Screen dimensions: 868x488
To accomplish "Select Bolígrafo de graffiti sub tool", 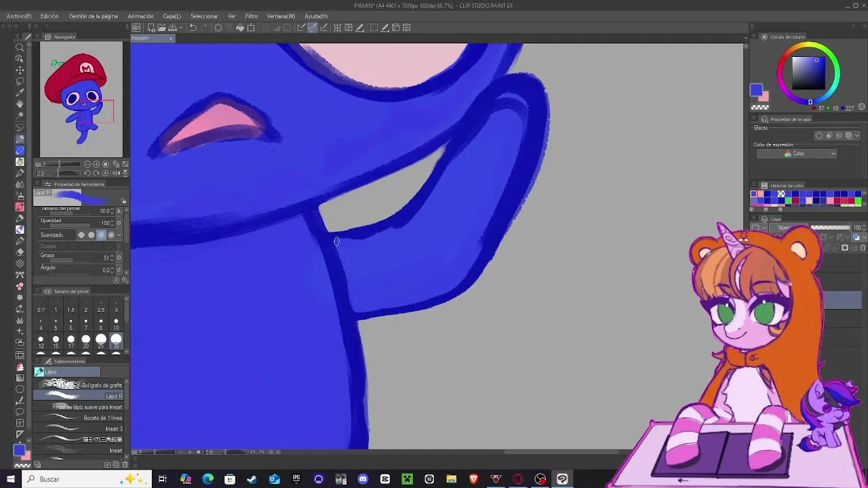I will (79, 385).
